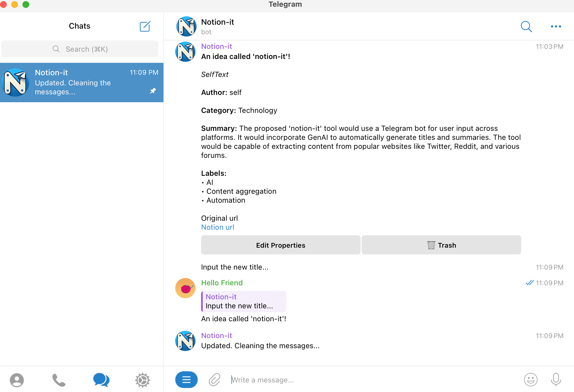The width and height of the screenshot is (574, 392).
Task: Open the Settings tab
Action: pyautogui.click(x=143, y=380)
